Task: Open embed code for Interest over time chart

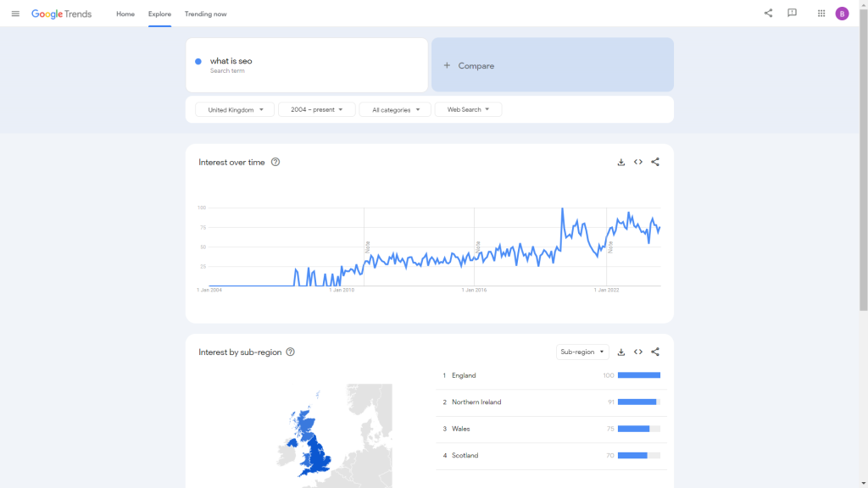Action: coord(638,161)
